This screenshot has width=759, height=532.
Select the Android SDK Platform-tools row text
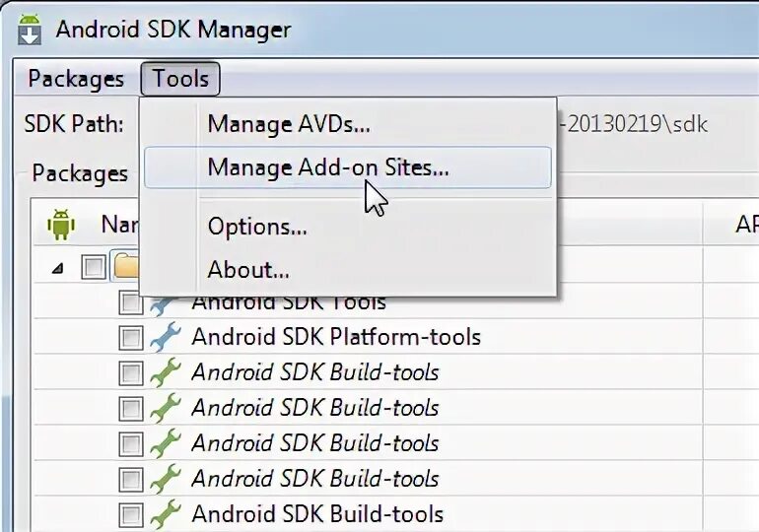pyautogui.click(x=336, y=337)
